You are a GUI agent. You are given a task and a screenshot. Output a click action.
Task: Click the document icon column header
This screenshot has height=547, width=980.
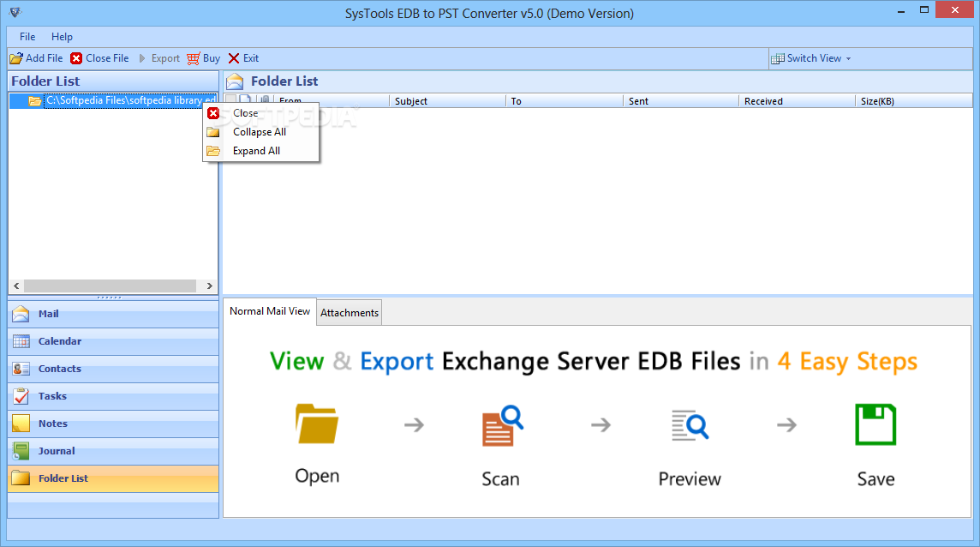(x=246, y=100)
